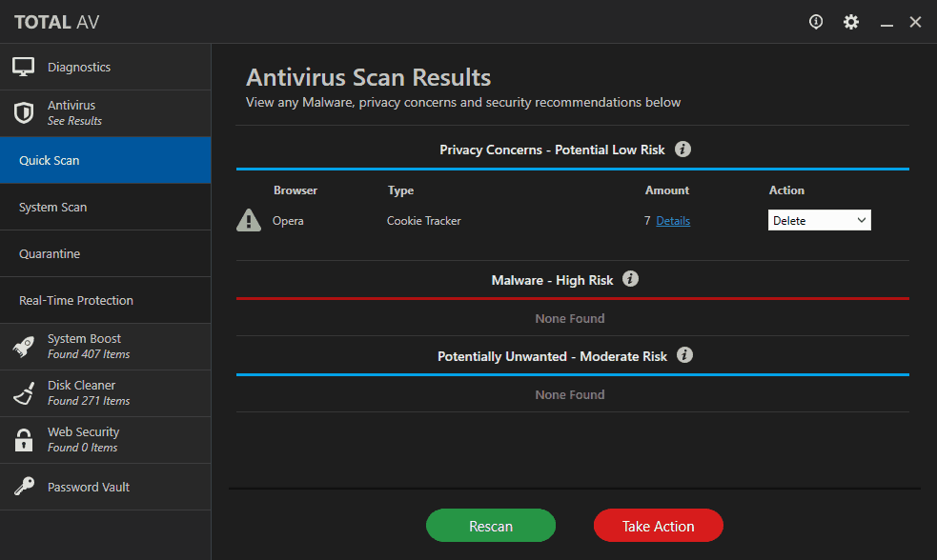
Task: Click the red Take Action button
Action: (658, 525)
